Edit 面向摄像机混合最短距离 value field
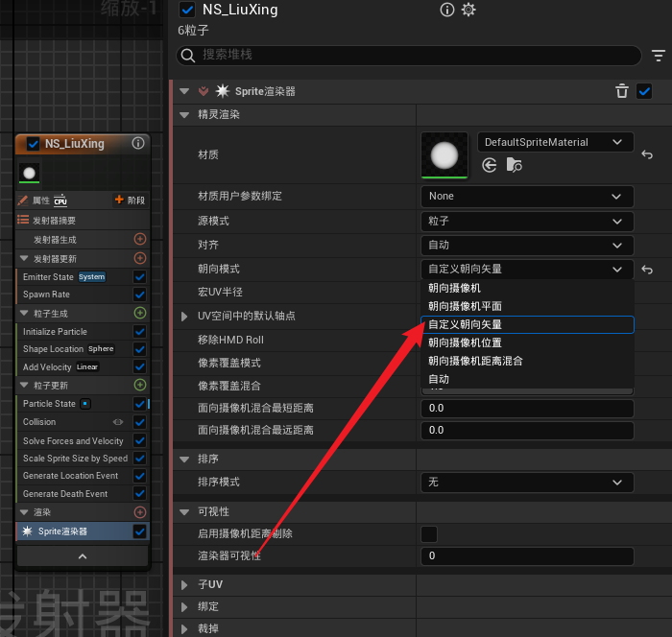 coord(527,409)
